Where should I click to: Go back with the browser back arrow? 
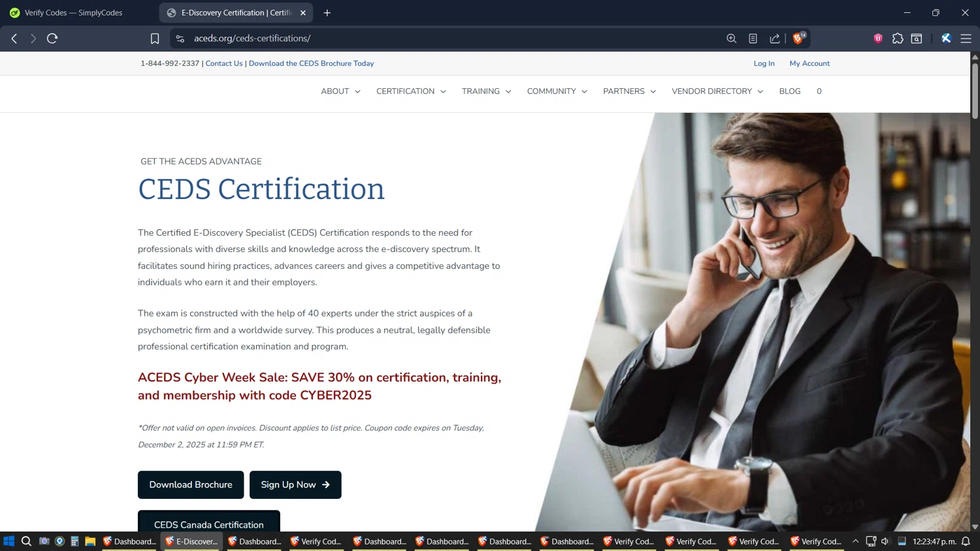14,39
